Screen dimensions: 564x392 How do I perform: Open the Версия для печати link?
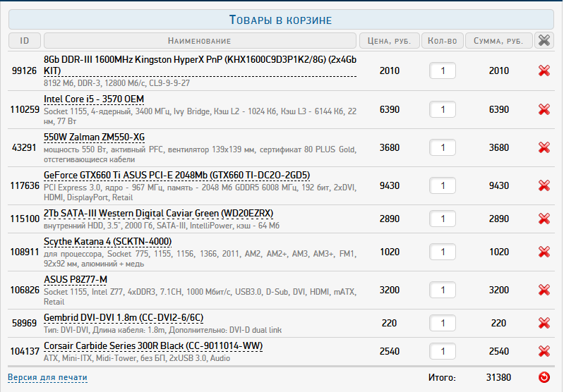click(47, 377)
